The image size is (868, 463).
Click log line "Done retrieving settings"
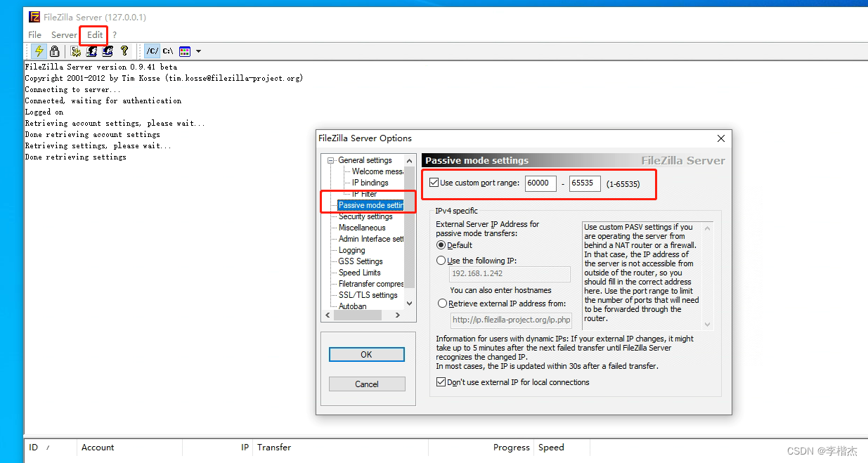click(x=76, y=157)
